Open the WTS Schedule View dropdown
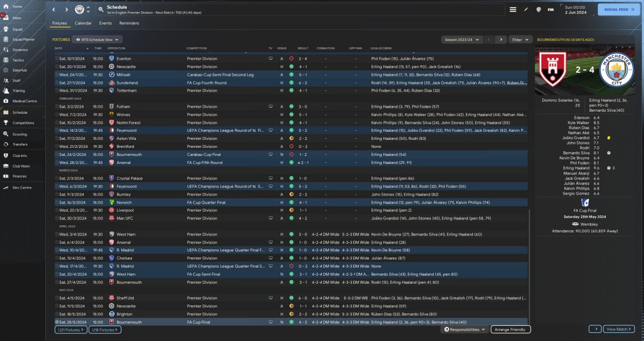Image resolution: width=644 pixels, height=341 pixels. [97, 39]
